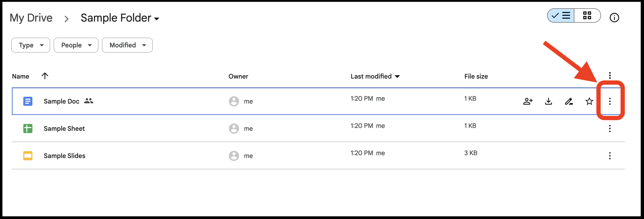Rename Sample Doc using the pencil icon
This screenshot has width=644, height=219.
pyautogui.click(x=569, y=101)
